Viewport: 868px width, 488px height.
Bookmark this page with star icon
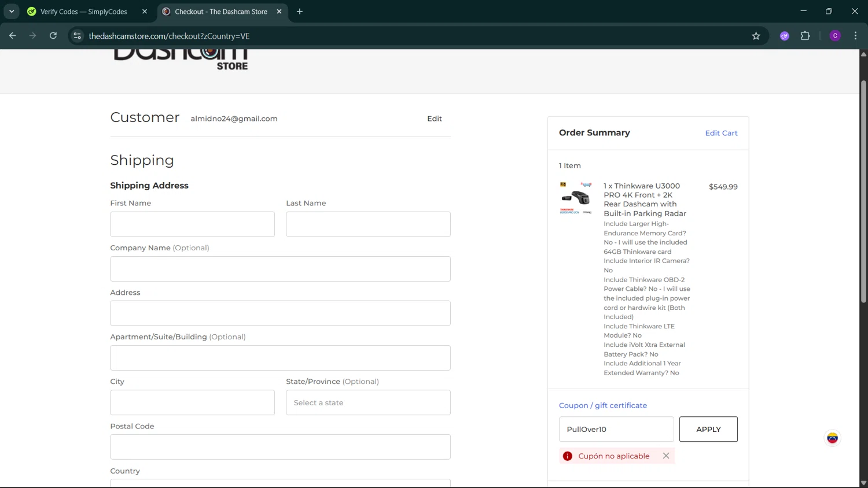click(x=756, y=36)
